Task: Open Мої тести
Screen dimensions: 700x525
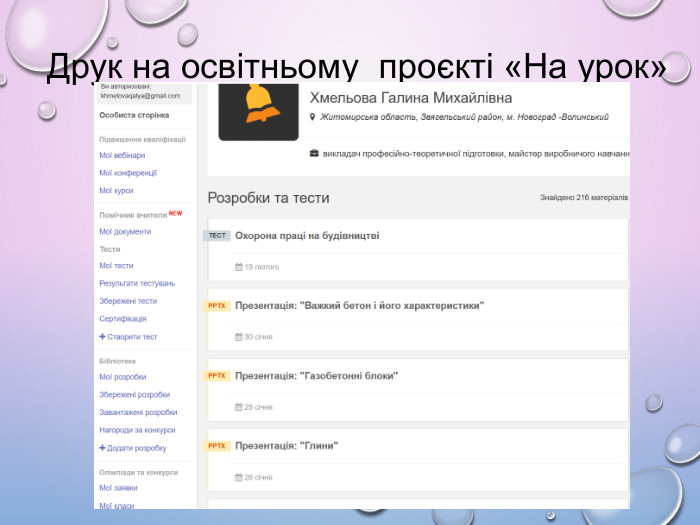Action: [117, 266]
